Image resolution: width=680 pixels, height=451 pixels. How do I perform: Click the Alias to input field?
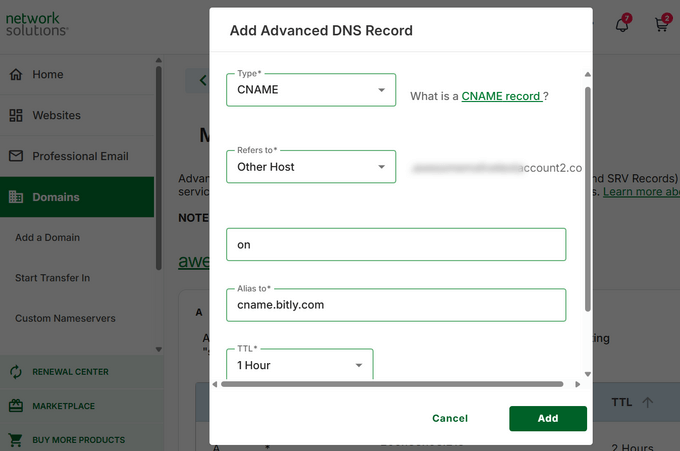tap(396, 305)
